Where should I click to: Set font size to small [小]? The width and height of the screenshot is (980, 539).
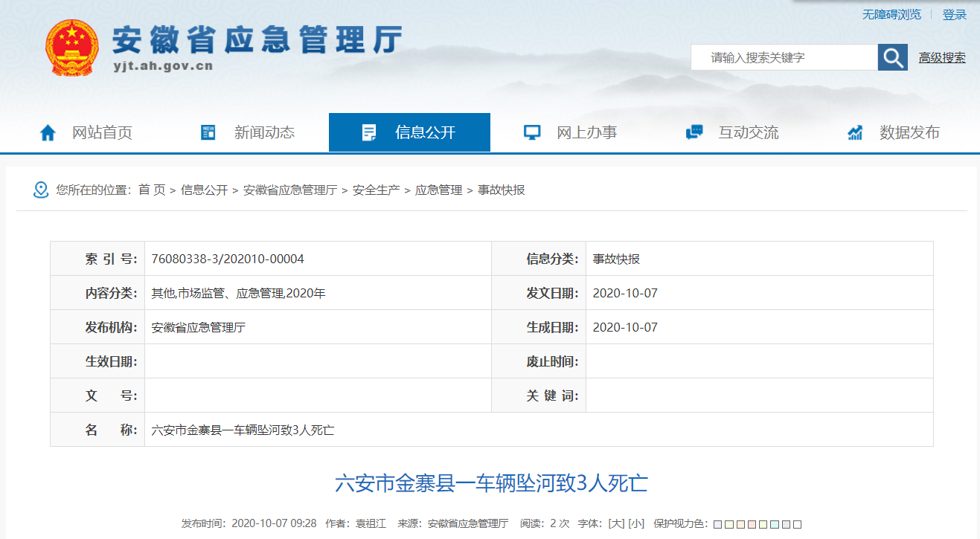click(636, 523)
